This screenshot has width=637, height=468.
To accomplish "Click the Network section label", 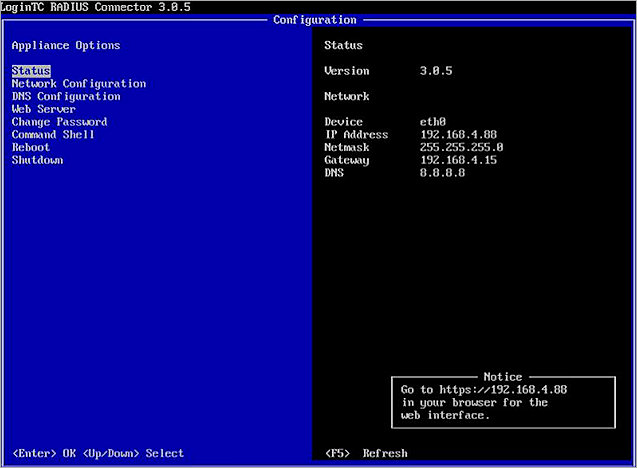I will coord(347,96).
